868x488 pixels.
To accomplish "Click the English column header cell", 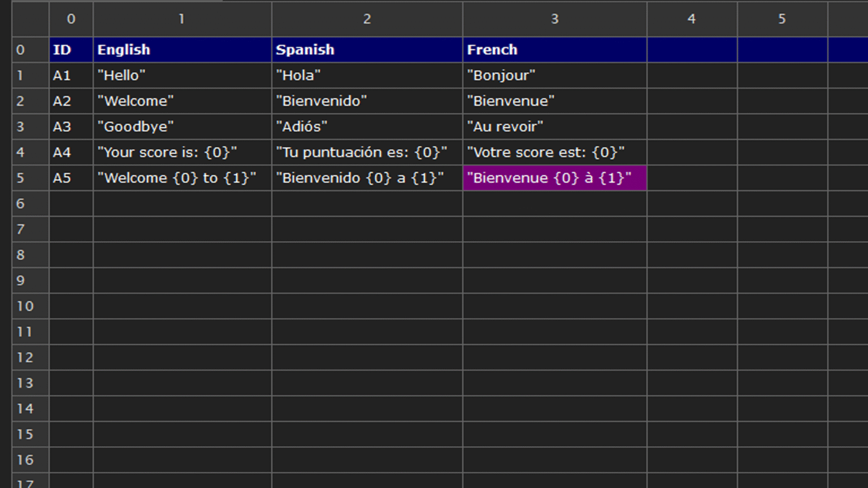I will (182, 50).
